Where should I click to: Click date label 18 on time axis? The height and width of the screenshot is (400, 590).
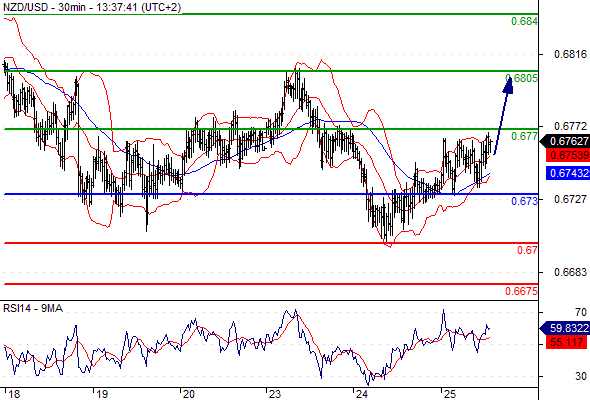14,394
